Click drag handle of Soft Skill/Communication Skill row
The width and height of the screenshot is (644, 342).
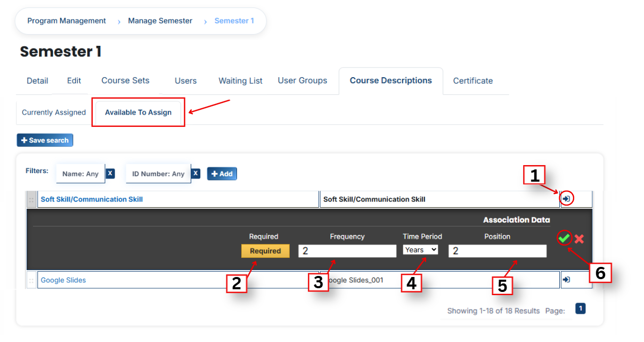pos(31,199)
